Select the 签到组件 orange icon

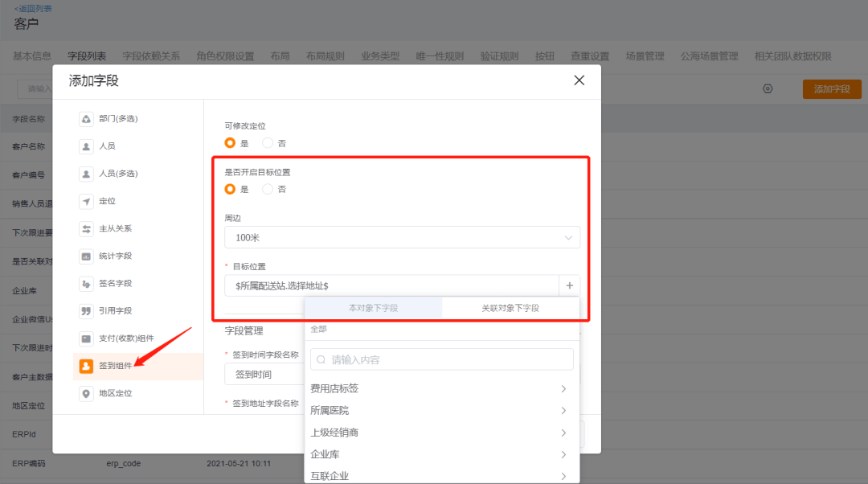[86, 366]
